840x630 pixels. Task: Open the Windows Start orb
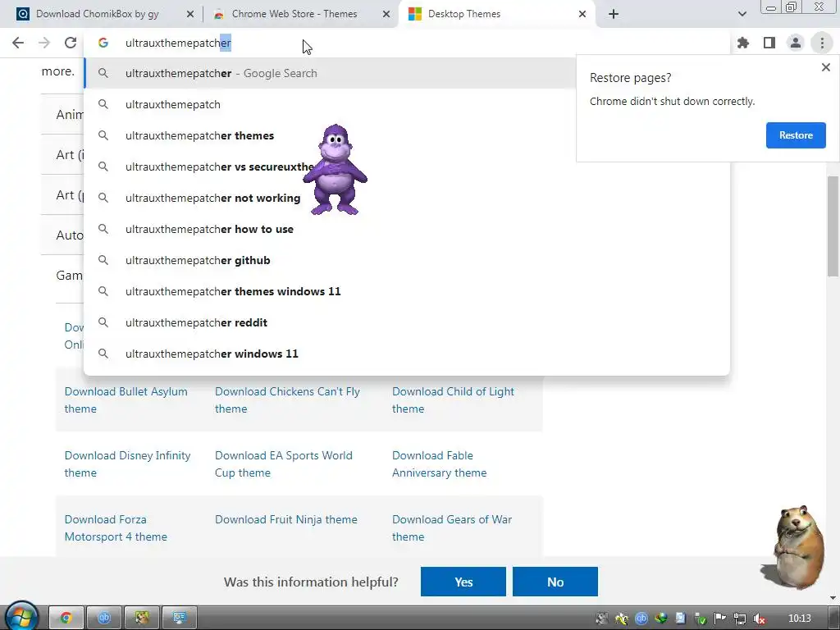[x=21, y=617]
